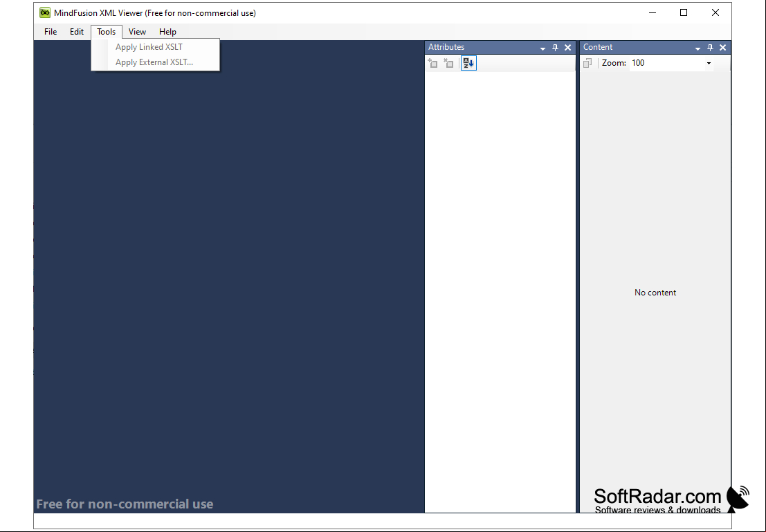Click the No content message
This screenshot has width=766, height=532.
(655, 293)
